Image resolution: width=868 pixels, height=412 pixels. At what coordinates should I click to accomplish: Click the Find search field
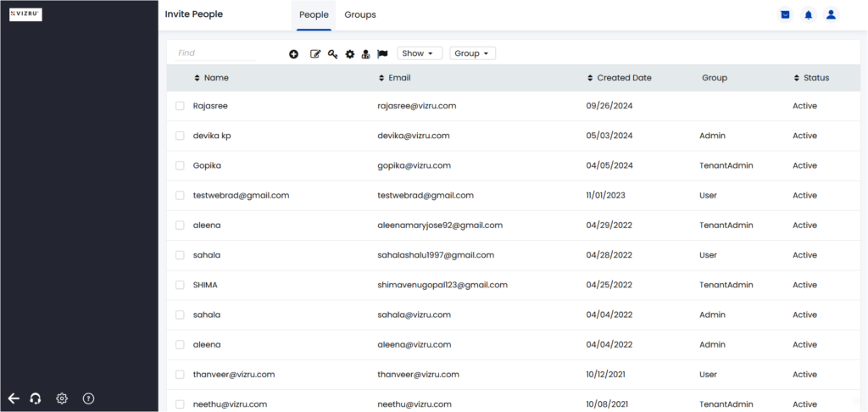(216, 53)
